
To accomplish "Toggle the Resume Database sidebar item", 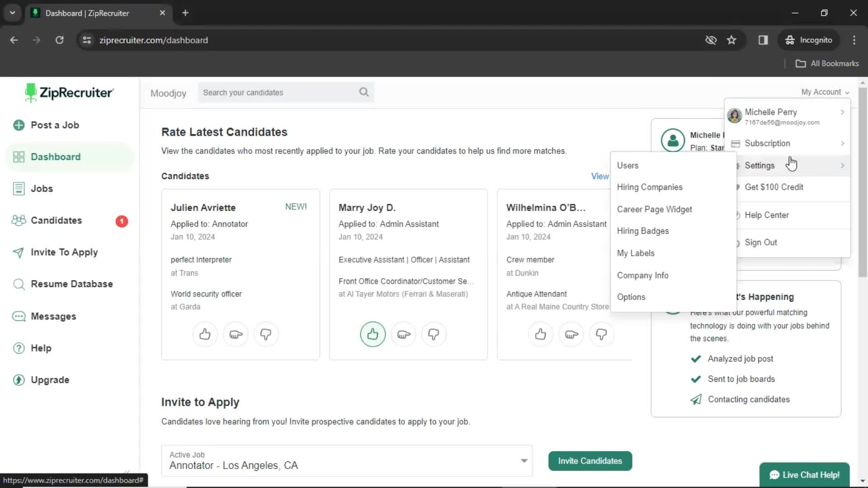I will (71, 284).
